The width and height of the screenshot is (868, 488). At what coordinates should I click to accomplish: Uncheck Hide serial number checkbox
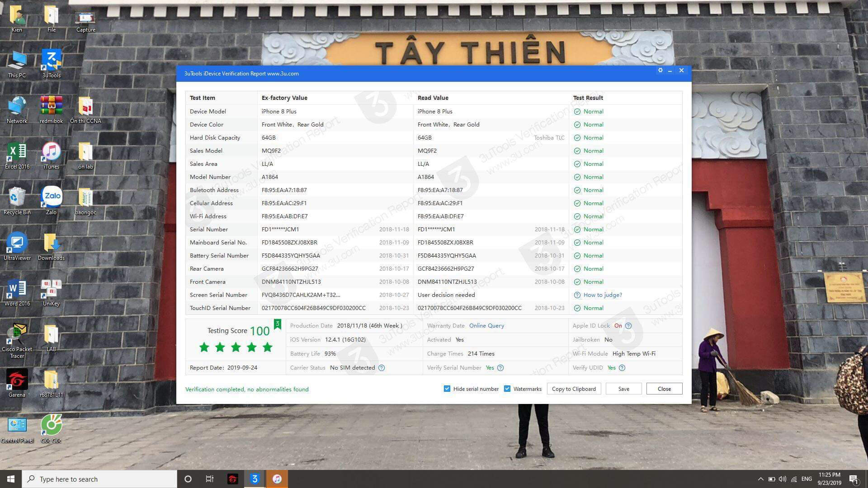click(x=447, y=389)
